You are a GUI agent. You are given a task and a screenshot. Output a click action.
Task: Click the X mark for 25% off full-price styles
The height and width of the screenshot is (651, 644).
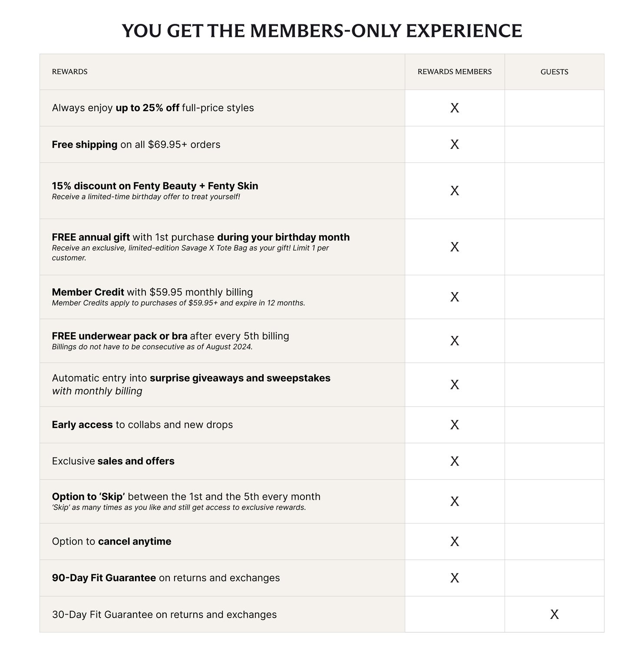coord(454,108)
